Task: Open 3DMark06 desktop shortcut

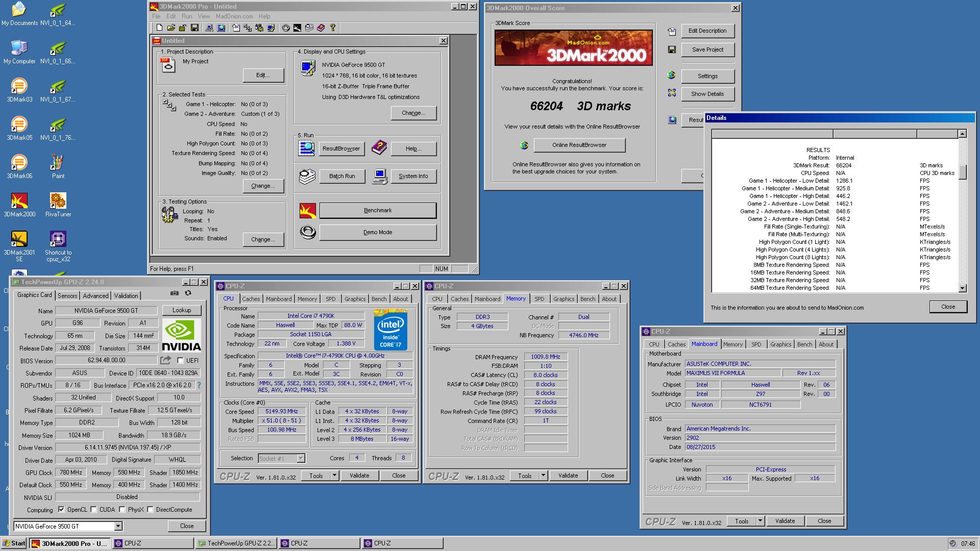Action: (19, 166)
